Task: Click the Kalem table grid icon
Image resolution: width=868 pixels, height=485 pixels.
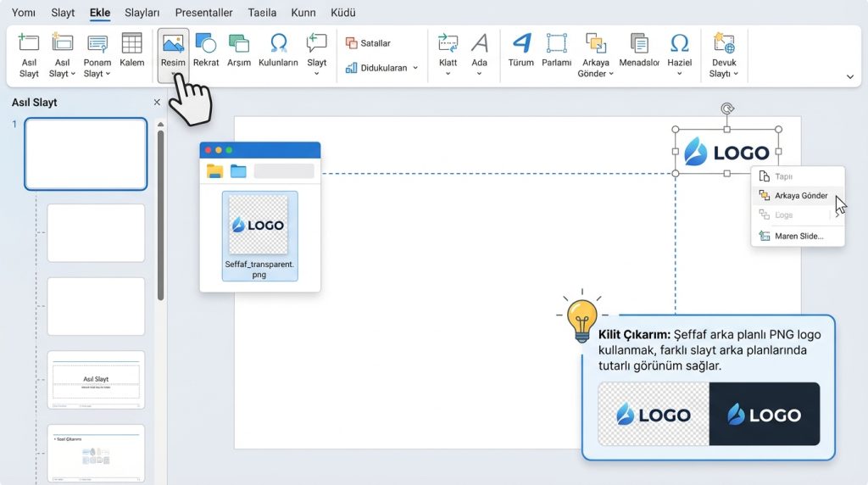Action: tap(131, 44)
